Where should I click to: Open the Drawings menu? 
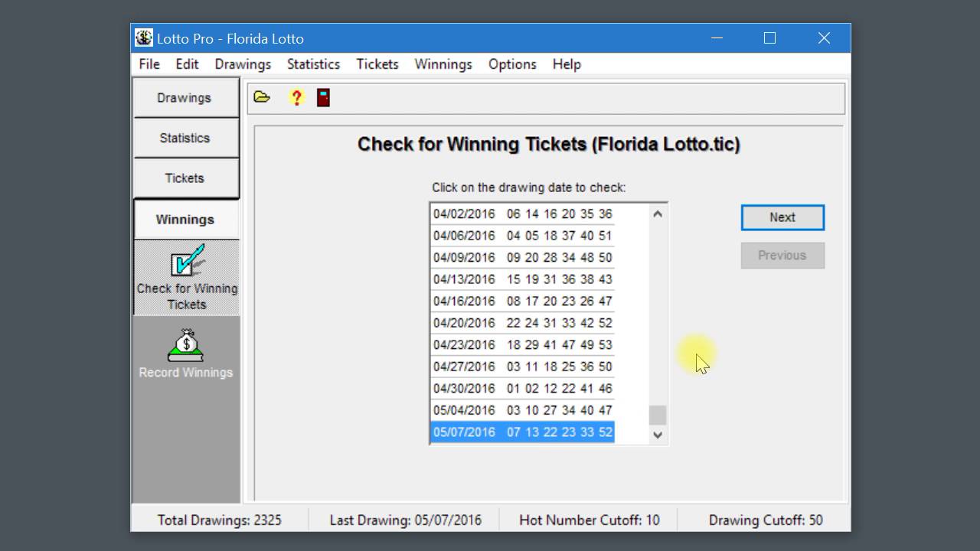coord(243,64)
